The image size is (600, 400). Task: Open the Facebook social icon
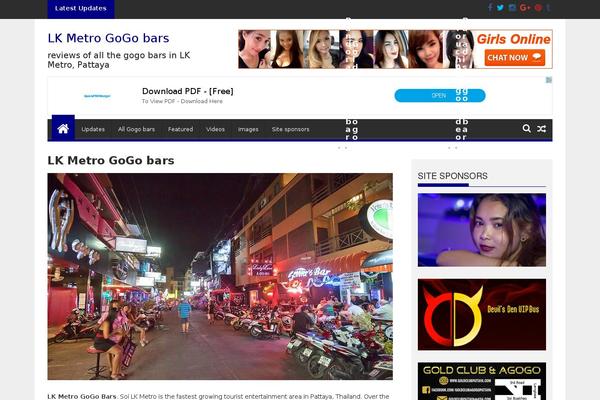click(490, 8)
